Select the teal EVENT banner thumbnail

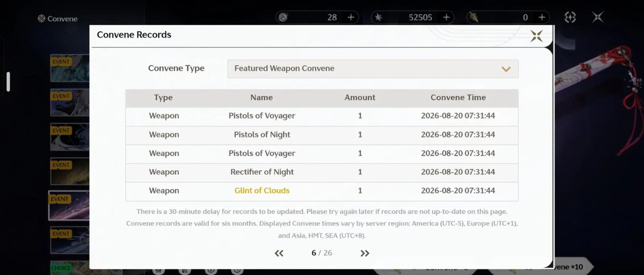(69, 68)
